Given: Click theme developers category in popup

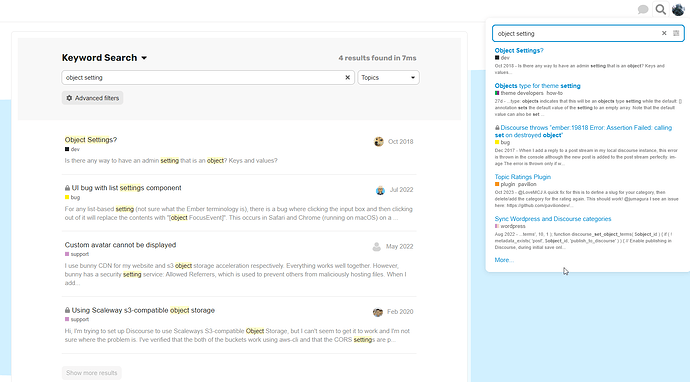Looking at the screenshot, I should 519,93.
